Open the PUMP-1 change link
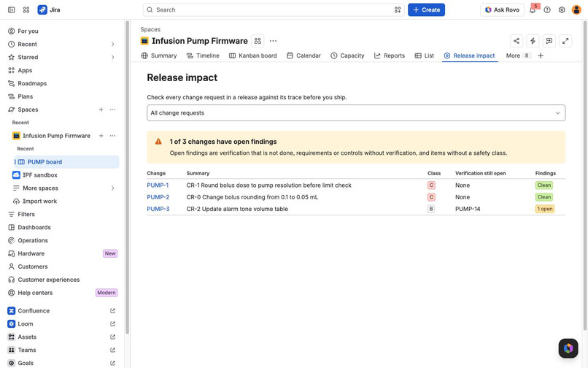The image size is (588, 368). 158,185
